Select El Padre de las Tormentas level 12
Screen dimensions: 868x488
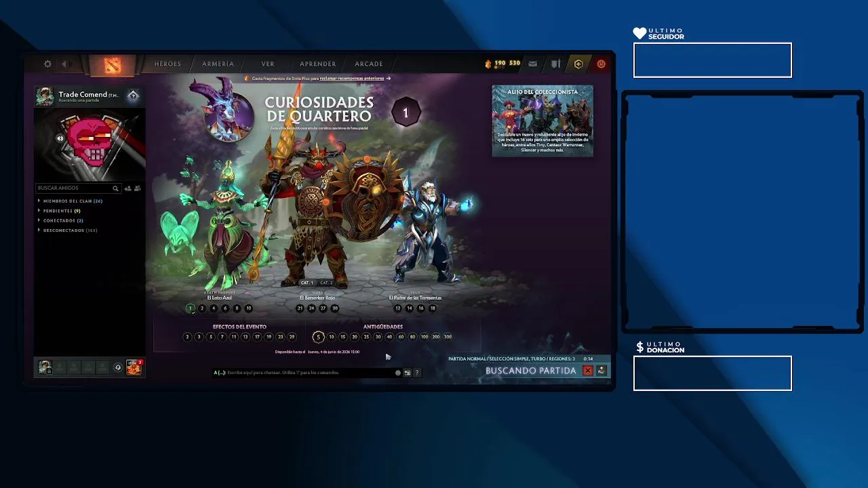coord(398,308)
